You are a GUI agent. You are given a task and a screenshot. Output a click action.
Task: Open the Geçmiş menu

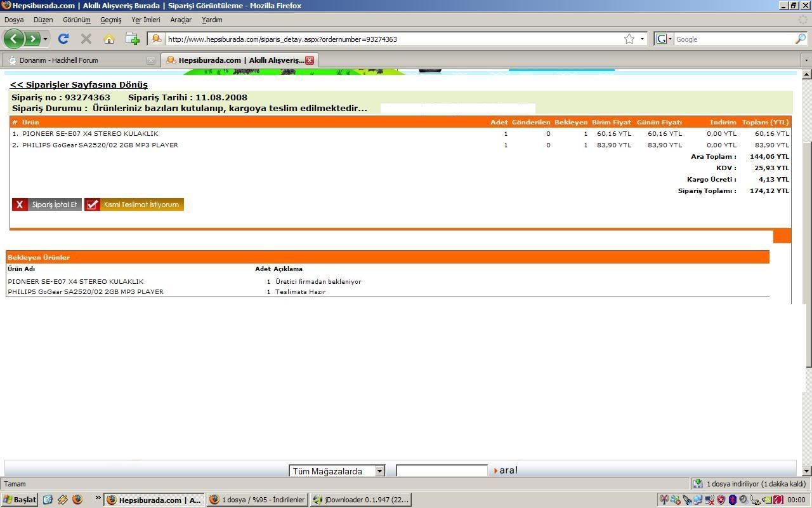tap(110, 20)
